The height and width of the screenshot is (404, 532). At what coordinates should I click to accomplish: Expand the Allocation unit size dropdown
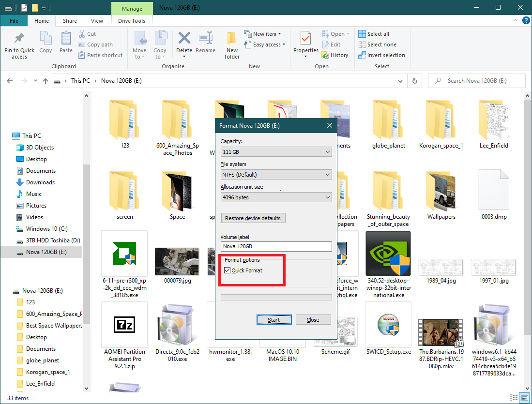[x=276, y=197]
